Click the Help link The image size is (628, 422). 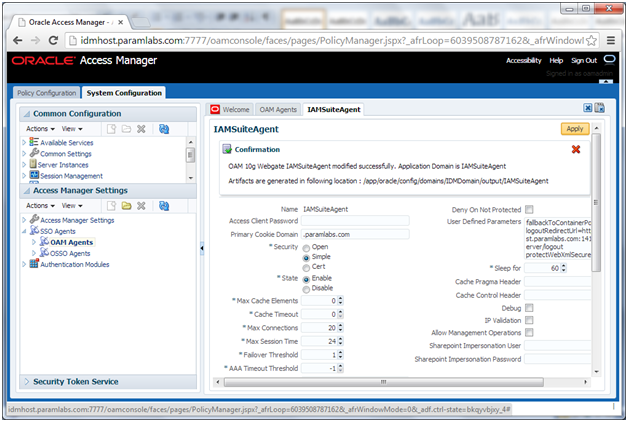click(556, 60)
